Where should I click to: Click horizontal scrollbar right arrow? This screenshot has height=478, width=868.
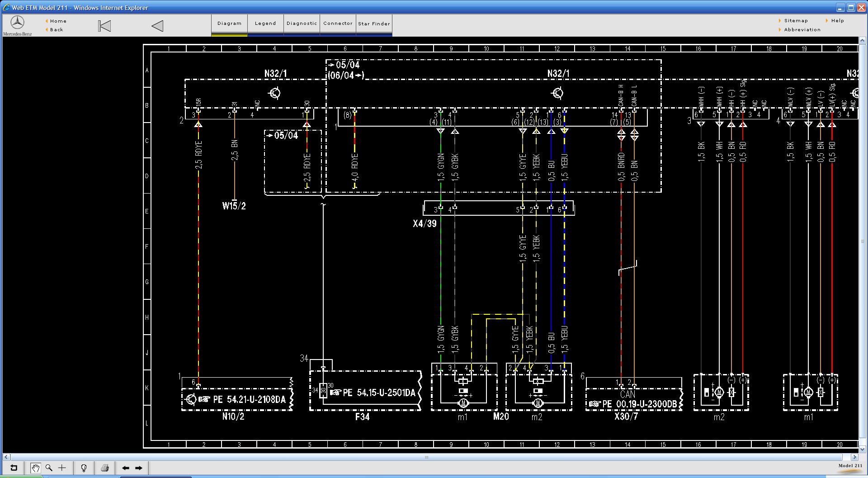854,457
